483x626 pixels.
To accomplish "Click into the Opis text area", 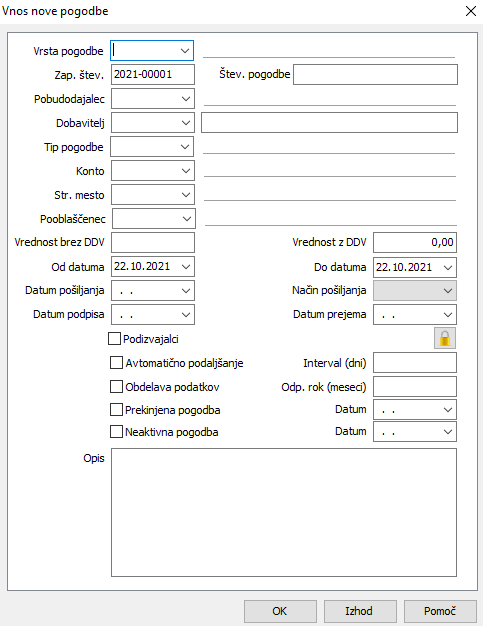I will tap(284, 512).
